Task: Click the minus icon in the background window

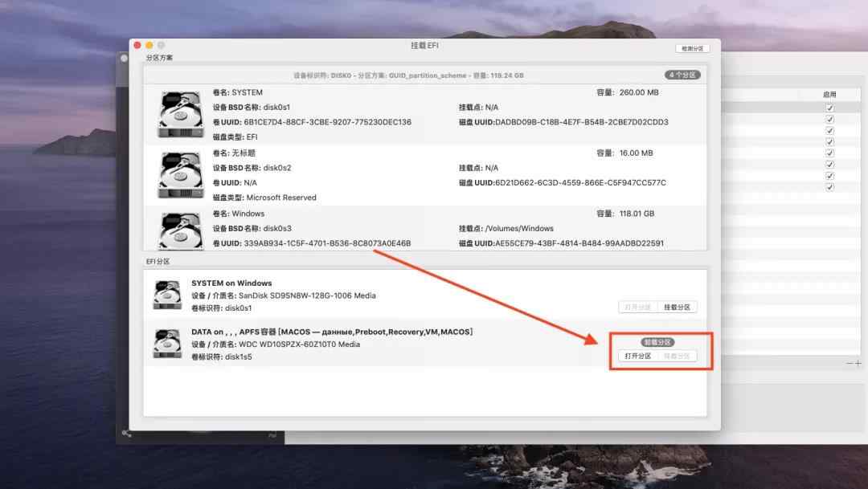Action: [x=850, y=364]
